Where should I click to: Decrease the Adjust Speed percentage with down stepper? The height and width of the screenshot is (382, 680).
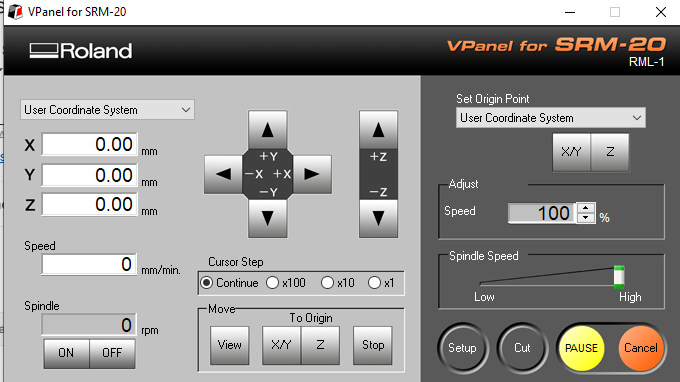pos(586,218)
